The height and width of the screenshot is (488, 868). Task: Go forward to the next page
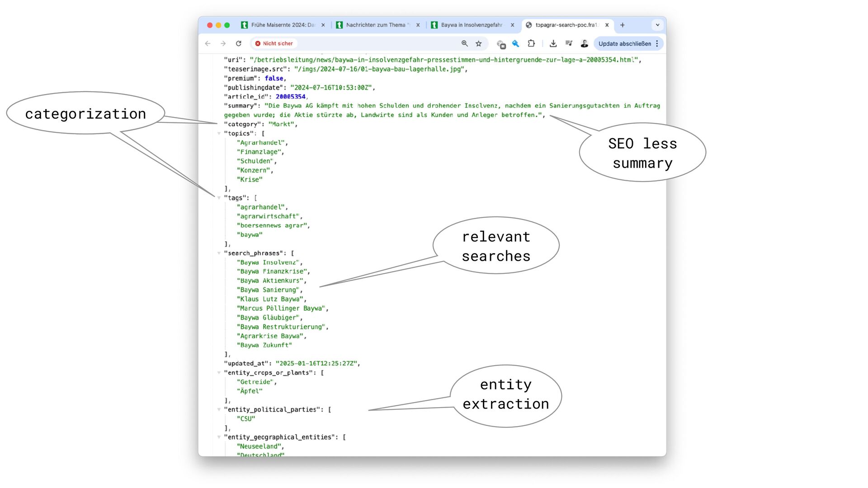[223, 43]
